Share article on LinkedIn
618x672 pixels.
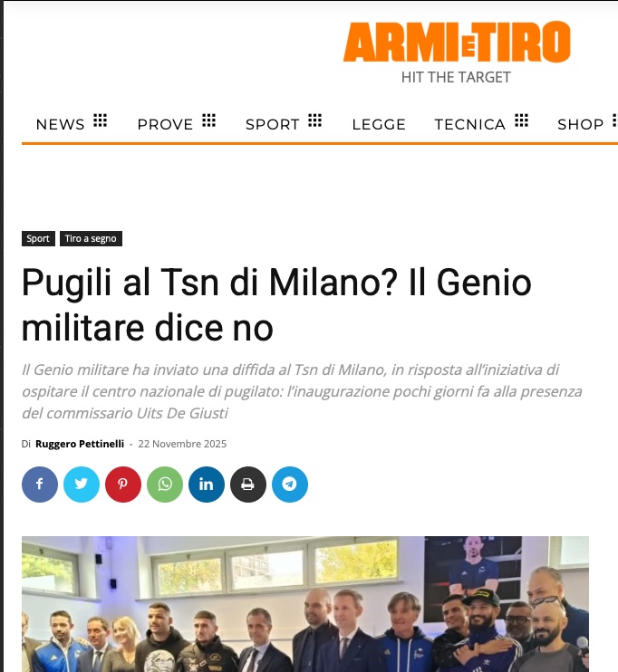207,485
